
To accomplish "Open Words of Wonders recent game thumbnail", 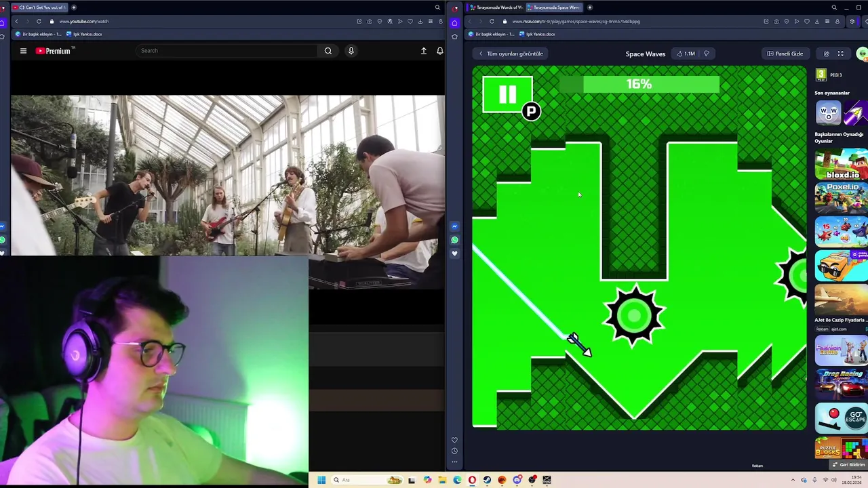I will (828, 113).
